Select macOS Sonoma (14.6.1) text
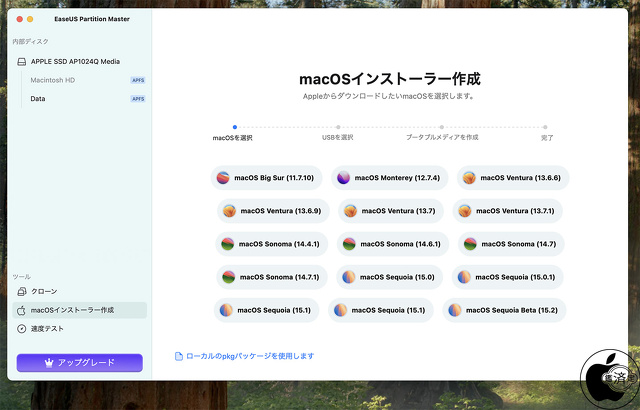 (x=400, y=244)
